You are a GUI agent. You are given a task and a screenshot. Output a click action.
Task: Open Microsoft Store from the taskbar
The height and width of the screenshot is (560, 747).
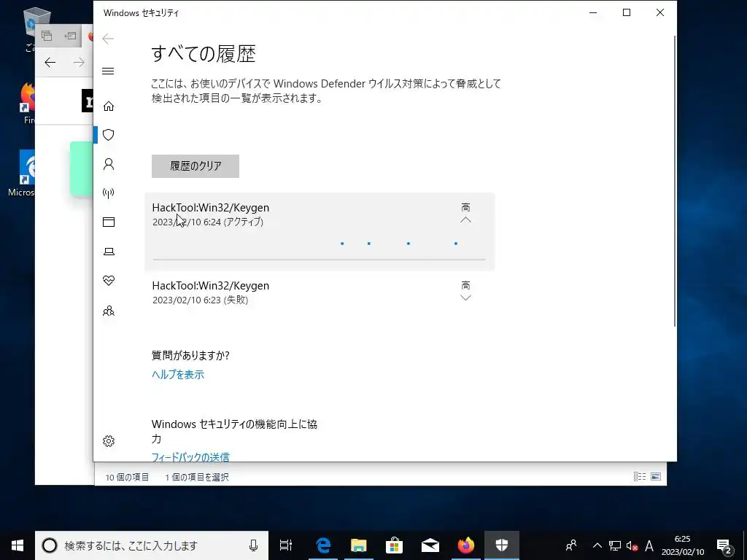pos(395,545)
